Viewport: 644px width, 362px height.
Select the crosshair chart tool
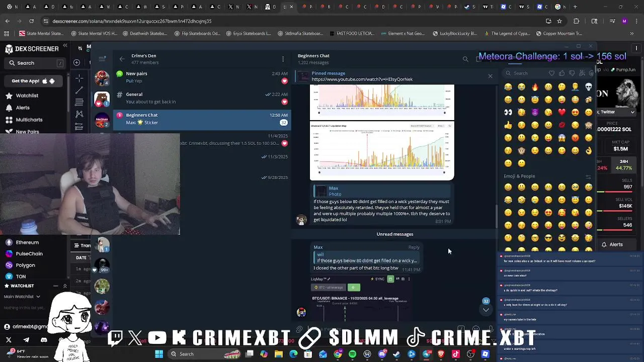pos(79,78)
